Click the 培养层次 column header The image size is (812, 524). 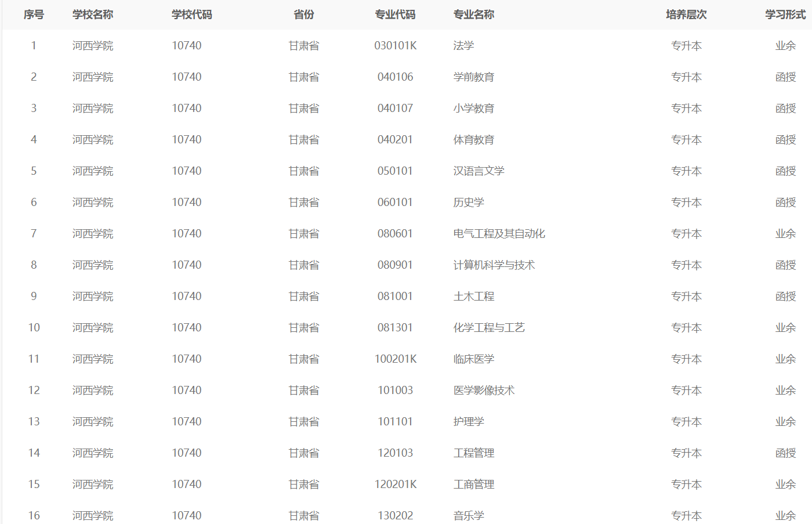click(687, 15)
